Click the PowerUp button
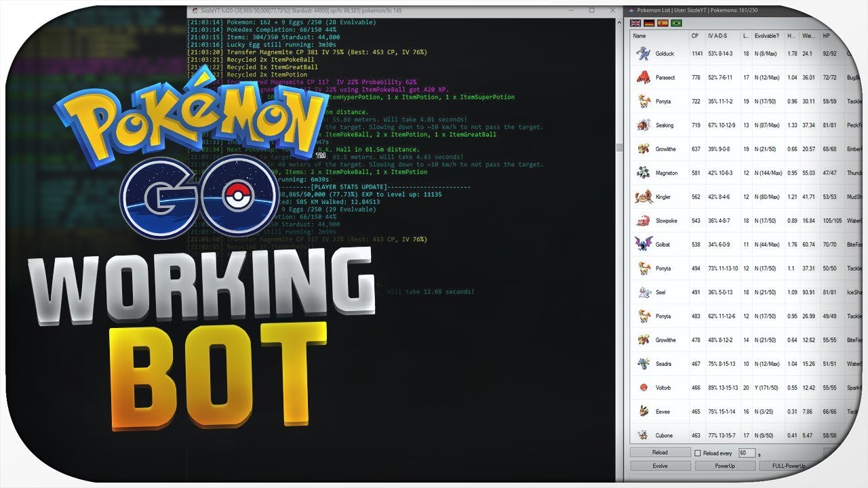Screen dimensions: 868x488 [725, 466]
